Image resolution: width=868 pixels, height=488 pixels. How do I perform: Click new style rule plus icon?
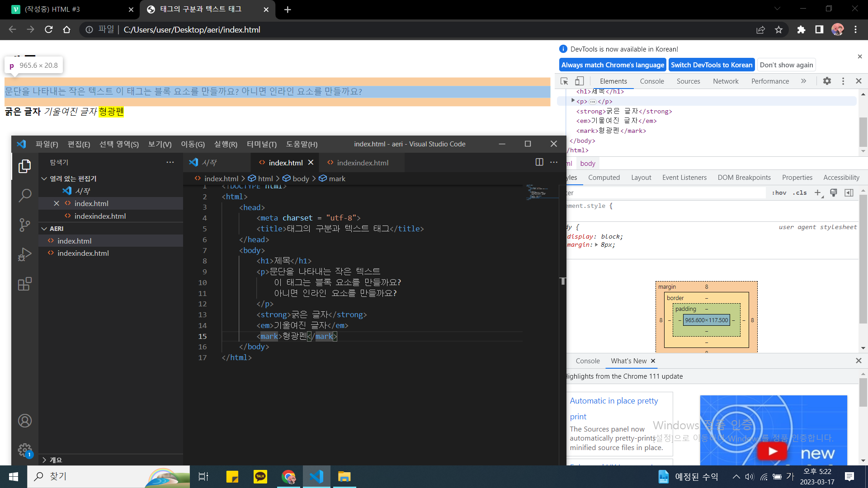click(817, 193)
